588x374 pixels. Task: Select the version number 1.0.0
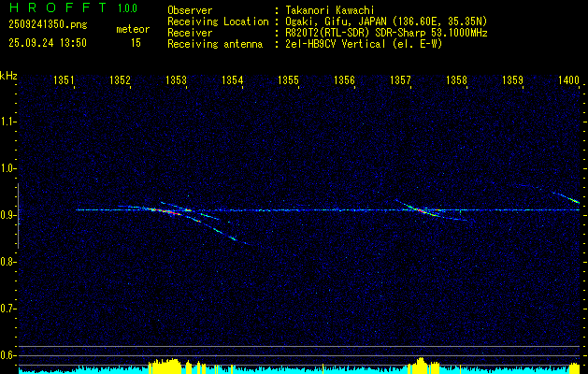pyautogui.click(x=127, y=8)
